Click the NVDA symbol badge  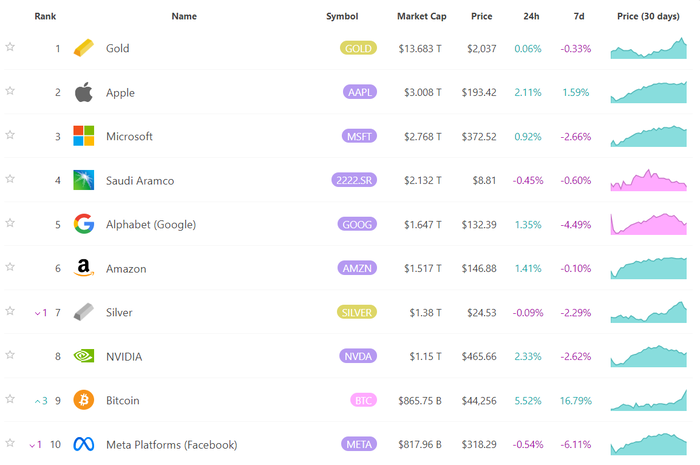[358, 356]
